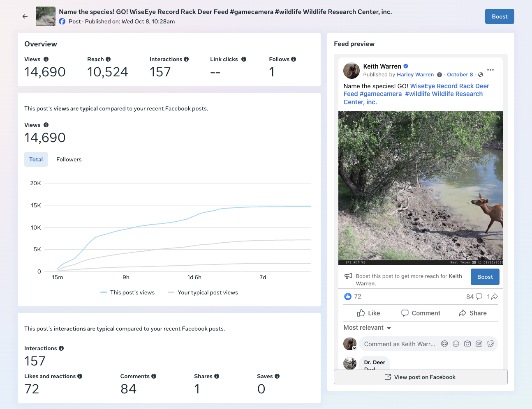Click the top-right Boost button
This screenshot has height=409, width=532.
tap(500, 16)
